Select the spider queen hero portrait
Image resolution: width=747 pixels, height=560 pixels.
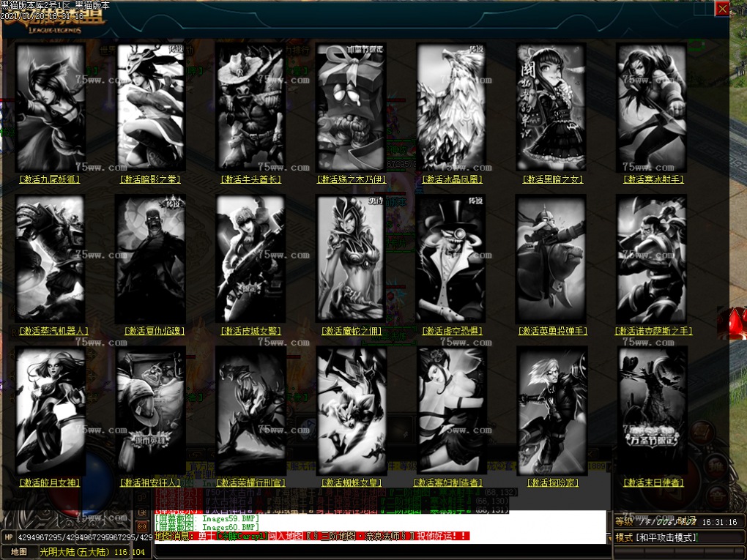coord(352,411)
